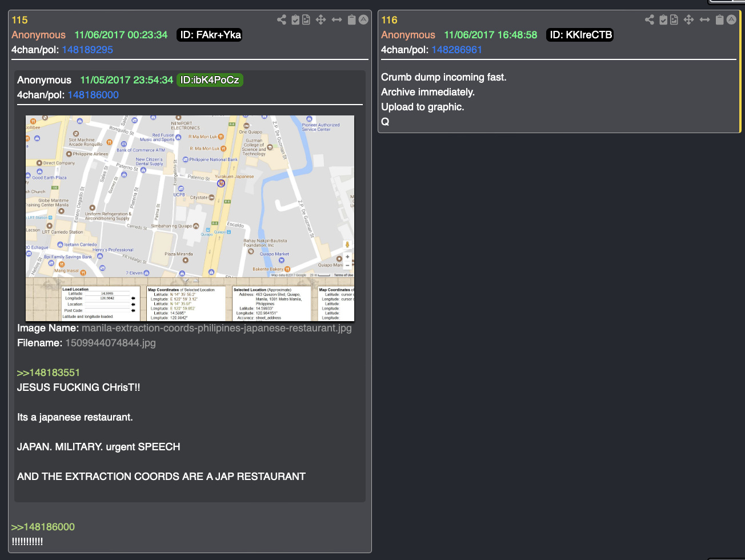The width and height of the screenshot is (745, 560).
Task: Share post 116 via share icon
Action: click(x=650, y=20)
